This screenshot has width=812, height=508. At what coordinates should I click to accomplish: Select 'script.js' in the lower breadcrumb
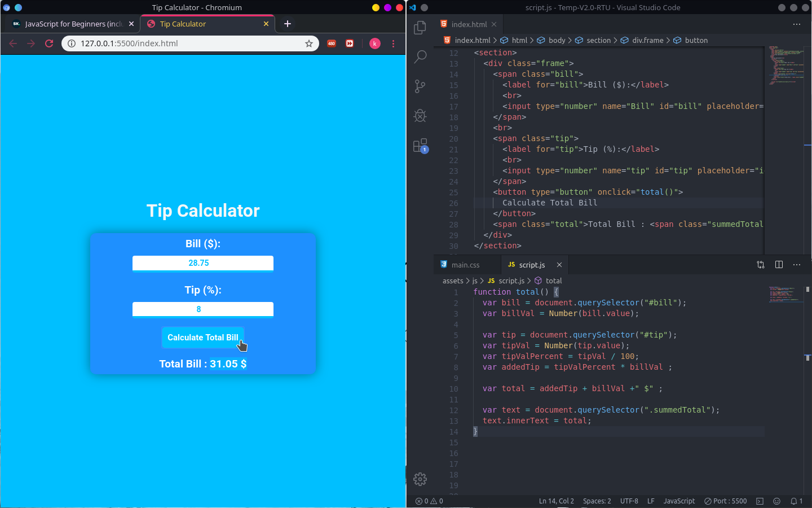pos(511,281)
